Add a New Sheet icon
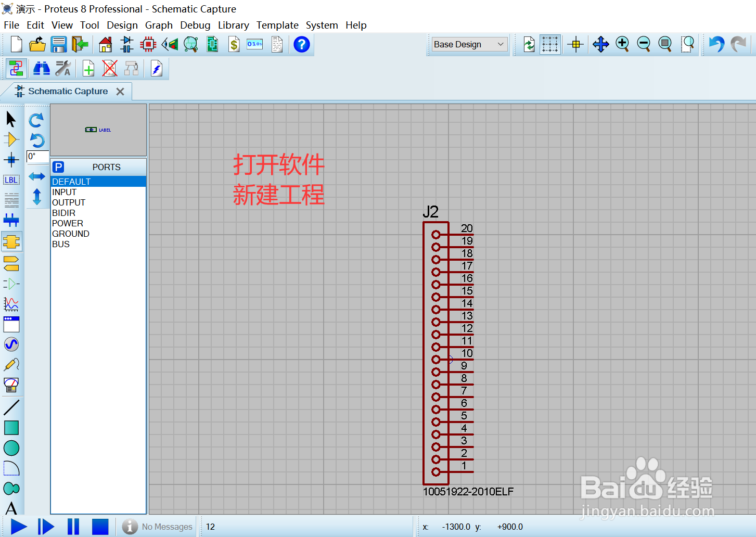The width and height of the screenshot is (756, 537). (88, 68)
